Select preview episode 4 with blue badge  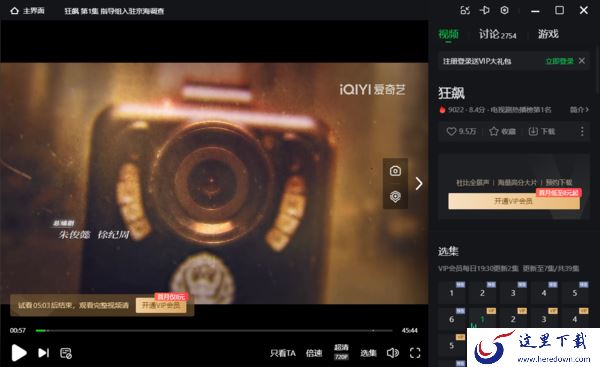pos(544,293)
